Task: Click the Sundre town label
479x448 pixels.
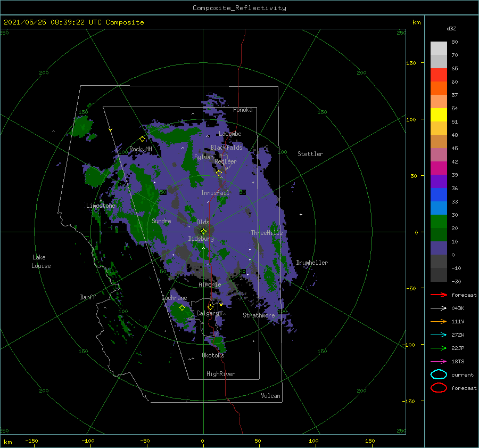Action: tap(161, 221)
